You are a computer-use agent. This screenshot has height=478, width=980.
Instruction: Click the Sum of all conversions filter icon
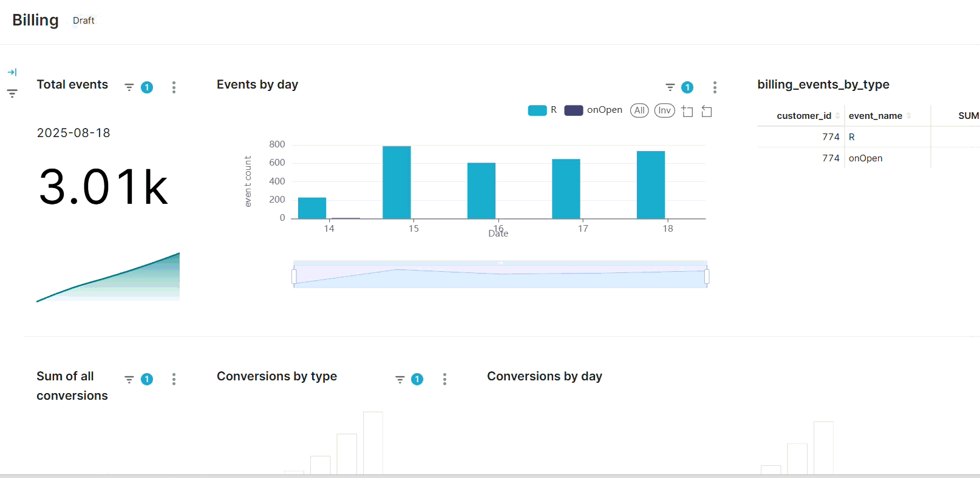(129, 379)
